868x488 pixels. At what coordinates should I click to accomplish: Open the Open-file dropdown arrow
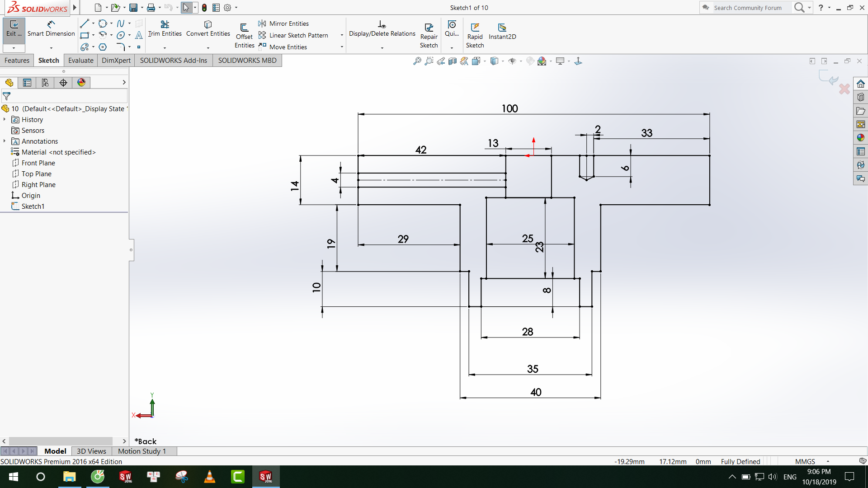(124, 8)
